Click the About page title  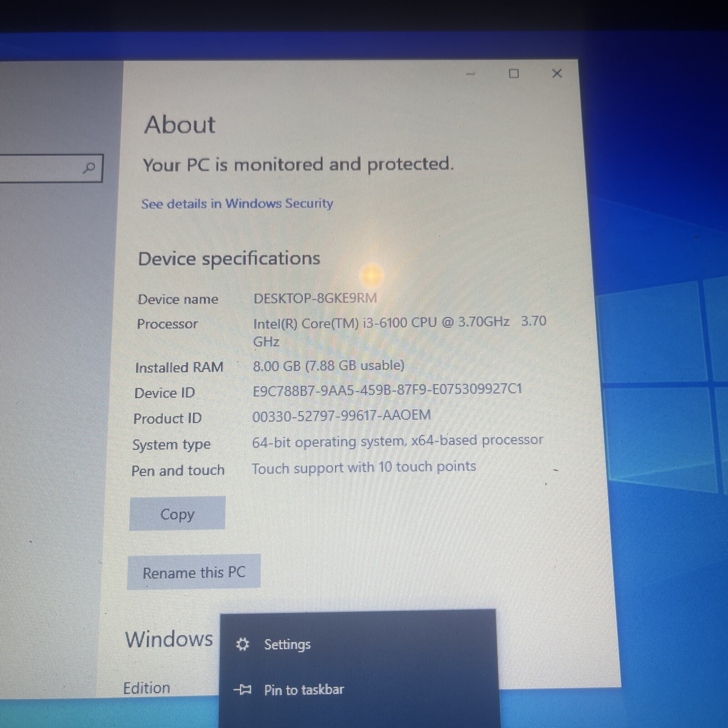click(x=180, y=125)
